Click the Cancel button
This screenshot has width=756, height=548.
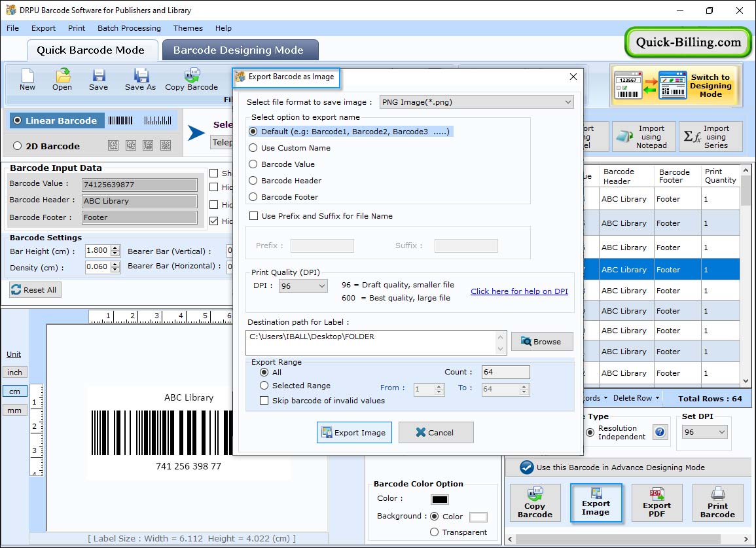coord(436,432)
